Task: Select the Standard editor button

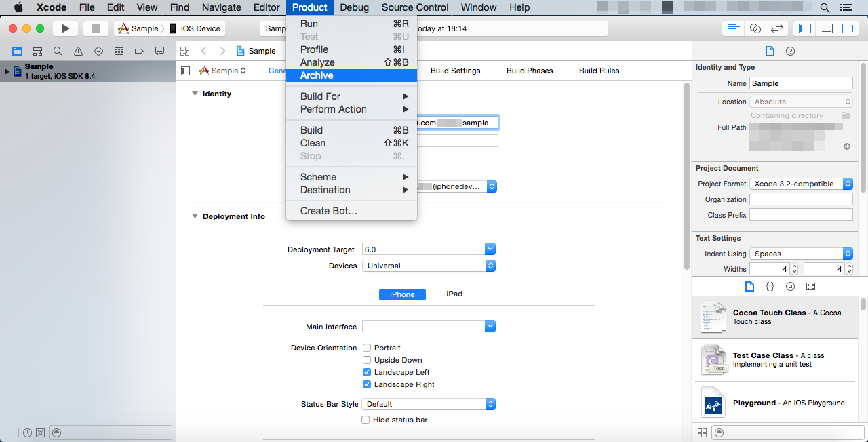Action: click(x=733, y=28)
